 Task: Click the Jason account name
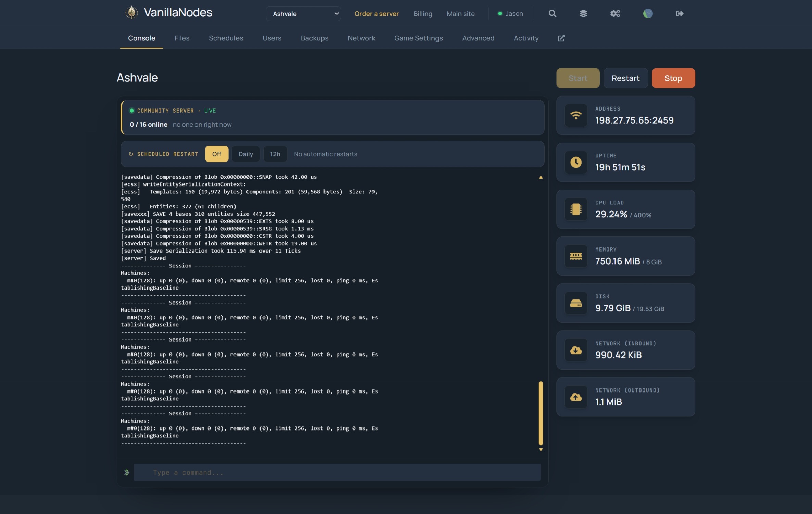(x=514, y=14)
